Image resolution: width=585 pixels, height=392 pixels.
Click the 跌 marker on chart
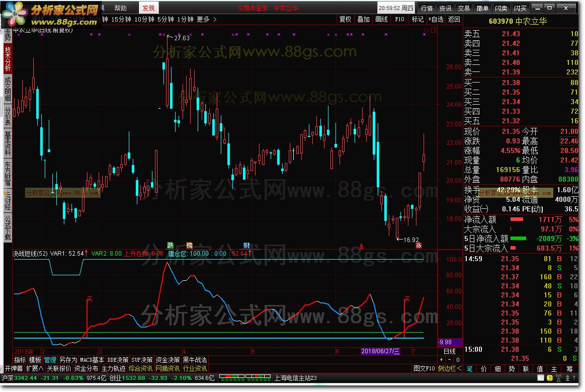pos(171,245)
